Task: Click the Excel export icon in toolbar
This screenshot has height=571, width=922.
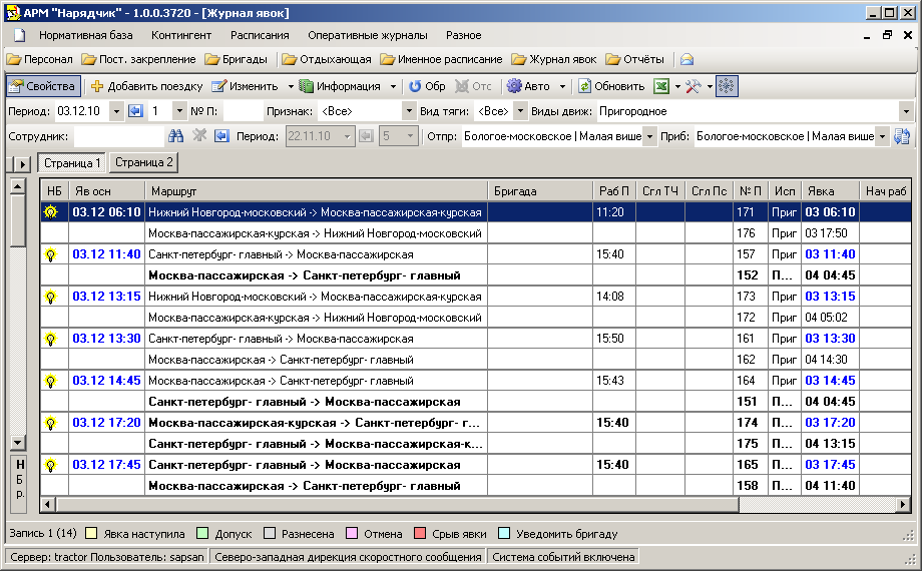Action: [661, 87]
